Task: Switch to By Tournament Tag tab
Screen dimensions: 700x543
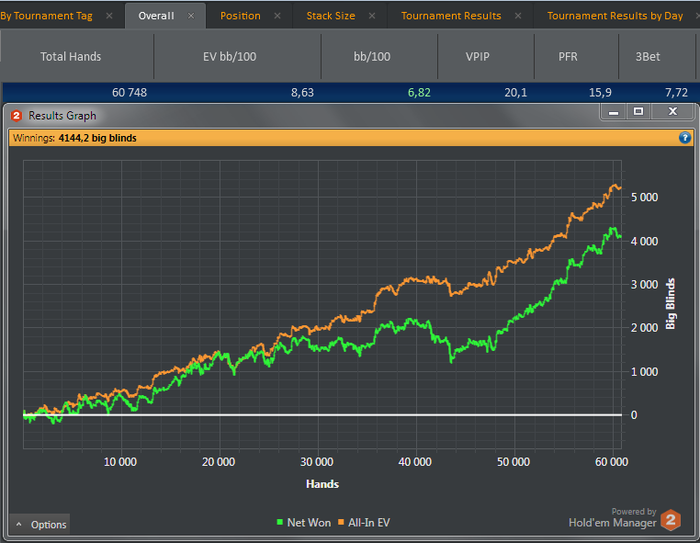Action: [46, 16]
